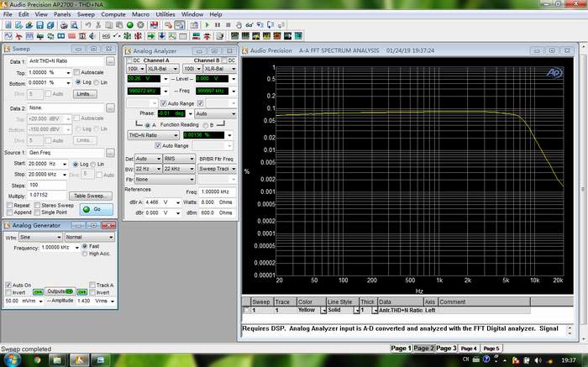Click the grey Stop sweep X icon

(x=140, y=25)
